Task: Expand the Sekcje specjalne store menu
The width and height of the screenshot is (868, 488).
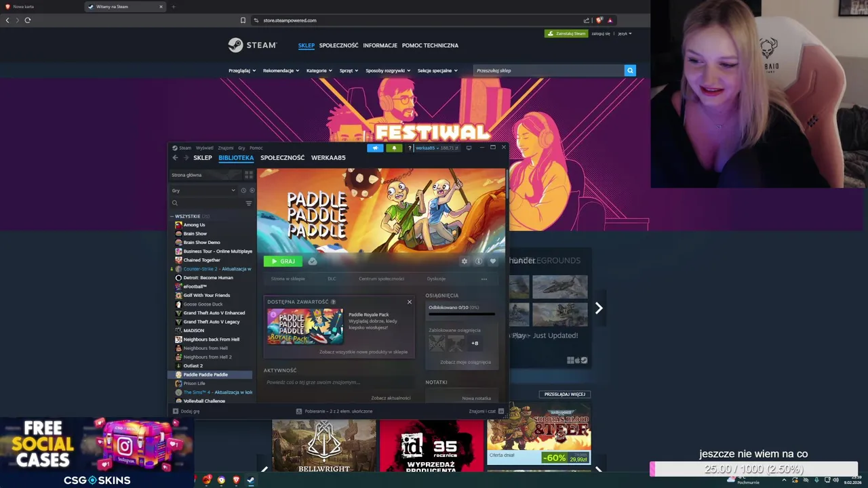Action: (437, 70)
